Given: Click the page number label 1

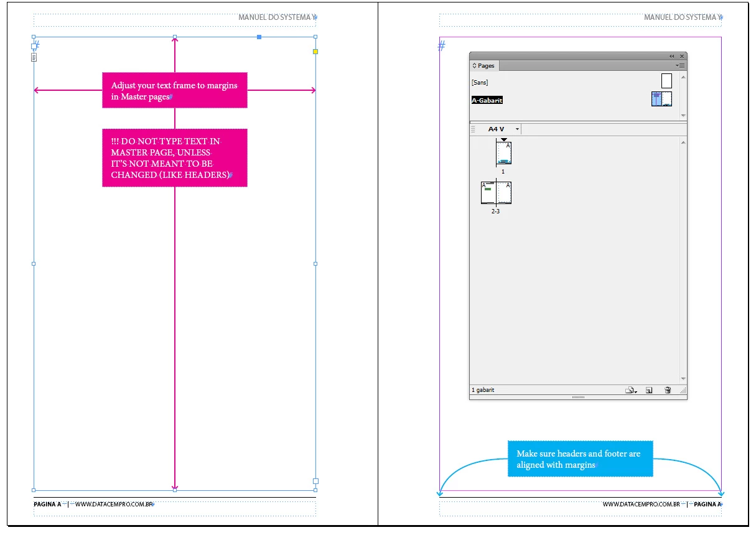Looking at the screenshot, I should (503, 171).
